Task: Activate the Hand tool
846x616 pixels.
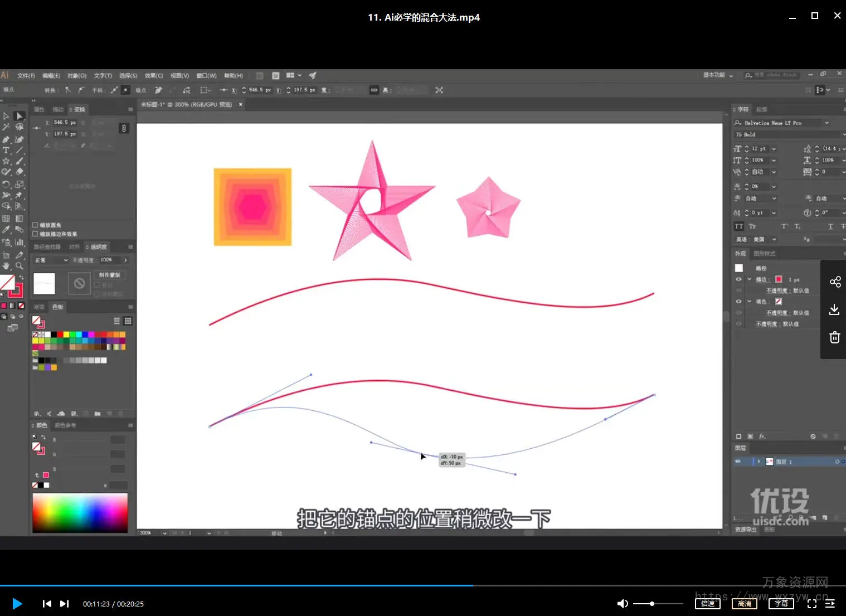Action: tap(6, 266)
